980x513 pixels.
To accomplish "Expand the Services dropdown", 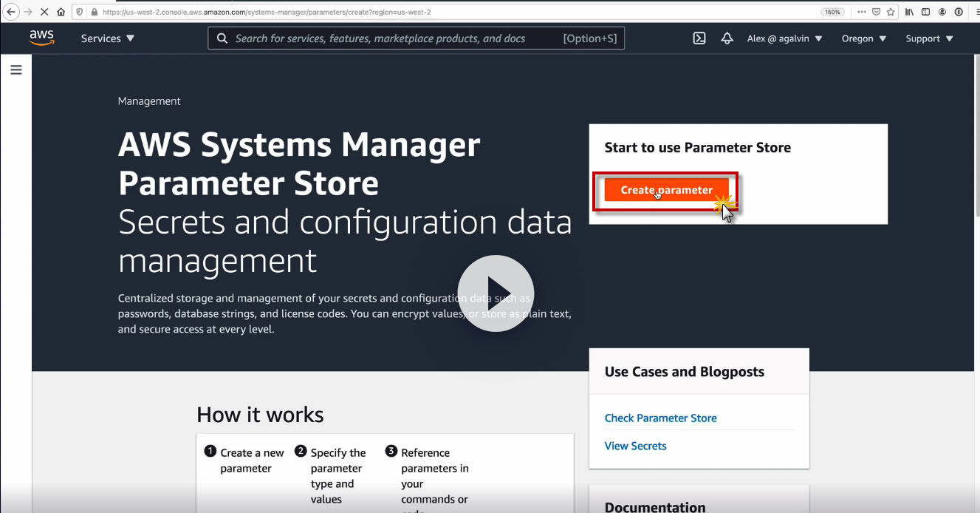I will coord(108,38).
